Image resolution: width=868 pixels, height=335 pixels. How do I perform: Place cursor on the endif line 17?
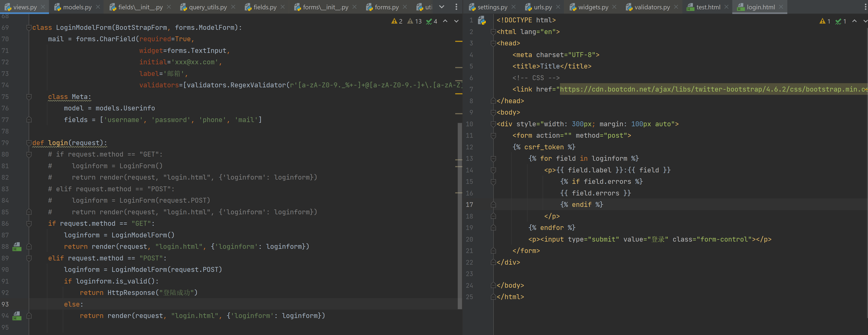point(581,205)
